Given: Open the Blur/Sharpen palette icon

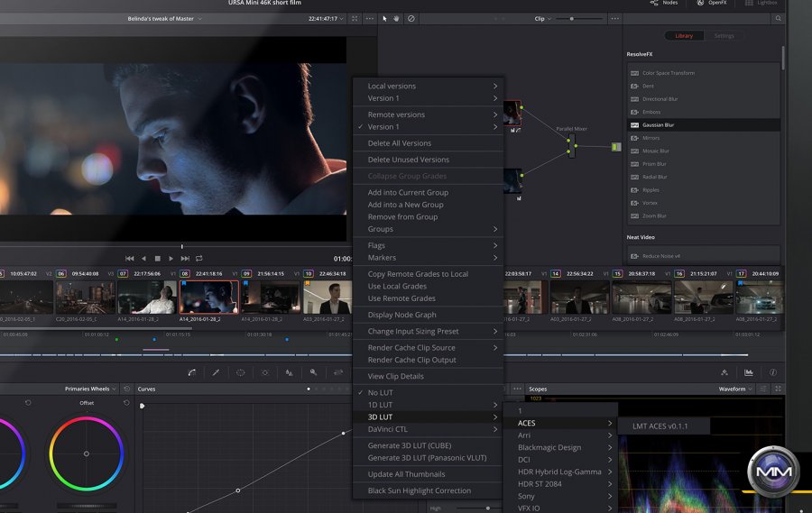Looking at the screenshot, I should (x=289, y=372).
